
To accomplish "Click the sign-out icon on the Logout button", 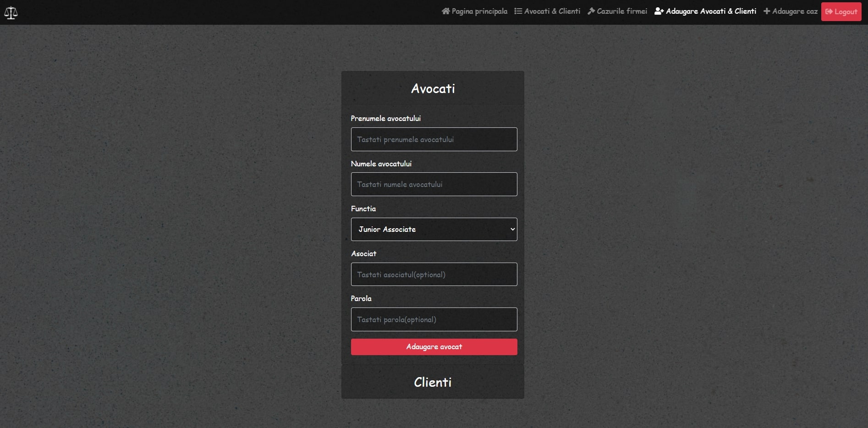I will tap(829, 12).
